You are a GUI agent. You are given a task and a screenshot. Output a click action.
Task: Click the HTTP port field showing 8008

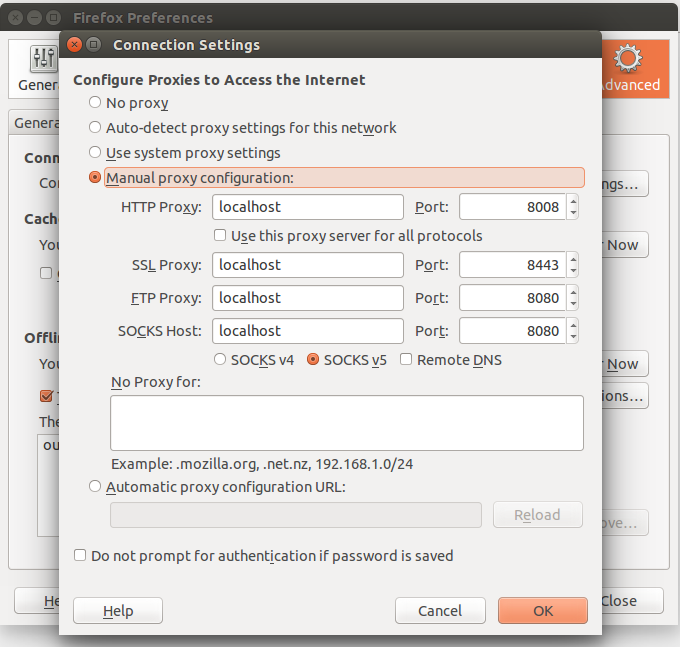[513, 207]
